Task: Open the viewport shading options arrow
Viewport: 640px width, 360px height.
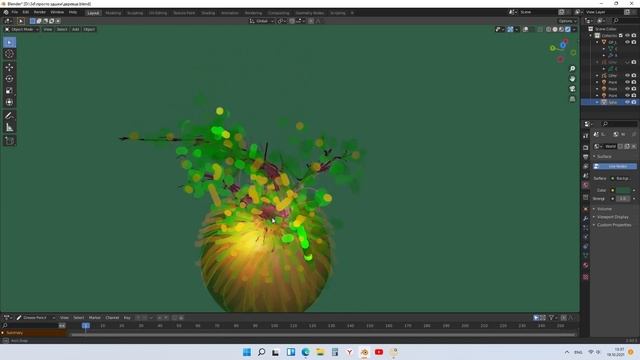Action: tap(574, 29)
